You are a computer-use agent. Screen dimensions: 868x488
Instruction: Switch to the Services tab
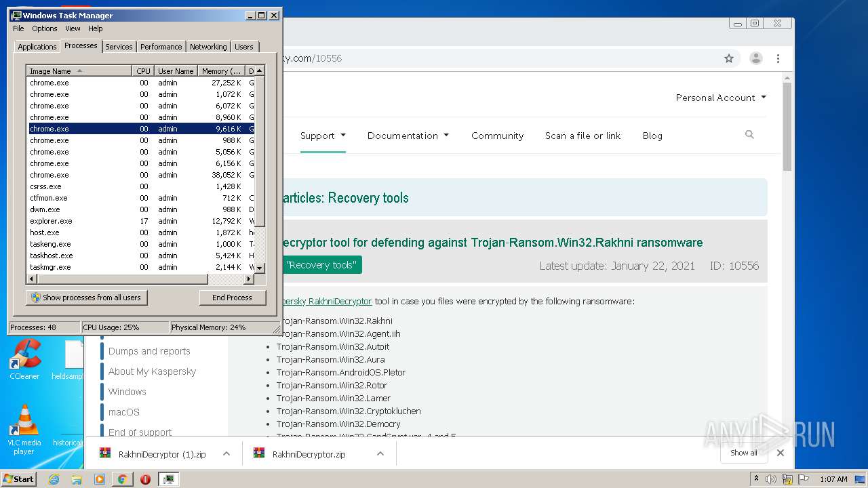pos(119,47)
